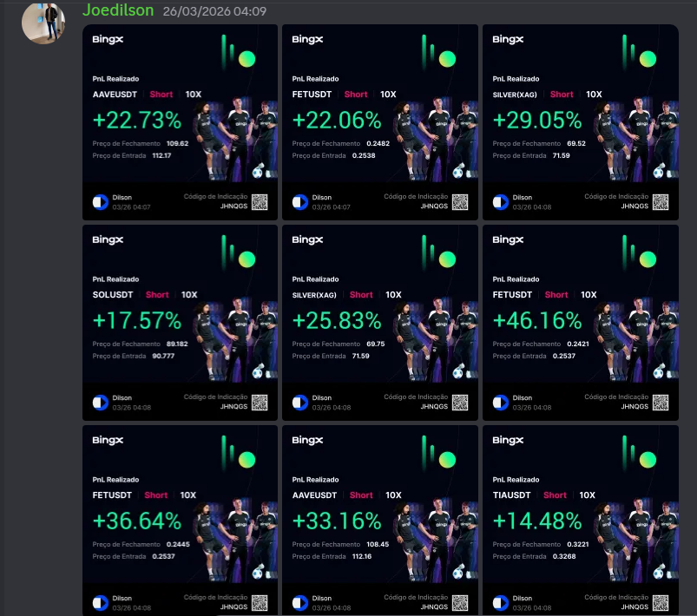Click the closing price 0.2445
Screen dimensions: 697x616
click(178, 545)
